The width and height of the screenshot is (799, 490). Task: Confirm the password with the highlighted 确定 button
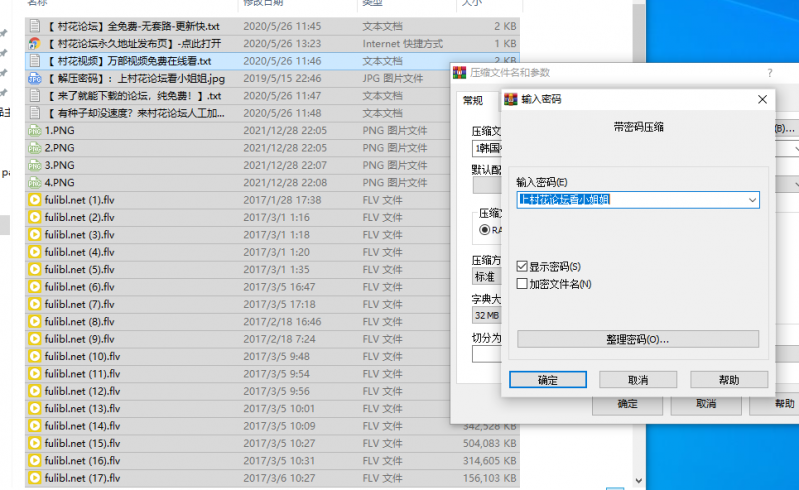[548, 380]
